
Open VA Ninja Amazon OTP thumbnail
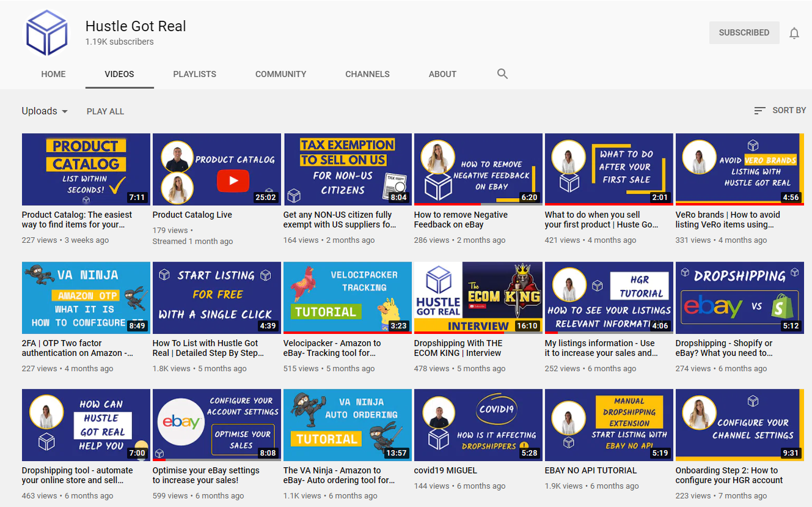(86, 298)
